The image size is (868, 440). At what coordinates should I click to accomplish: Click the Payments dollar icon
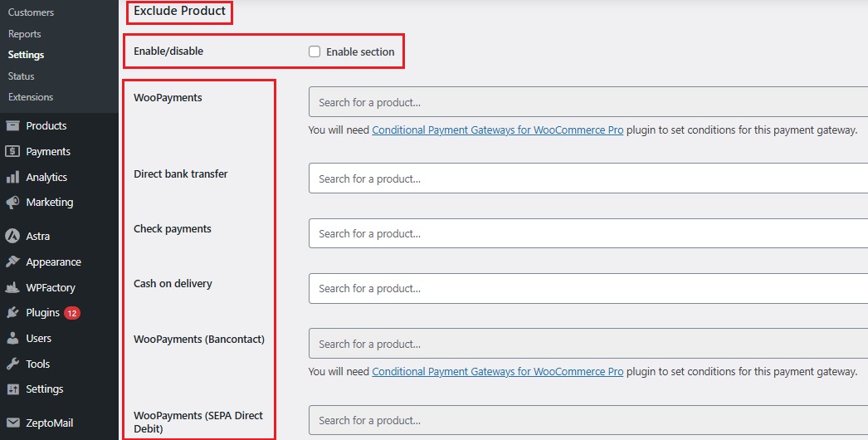(x=12, y=151)
